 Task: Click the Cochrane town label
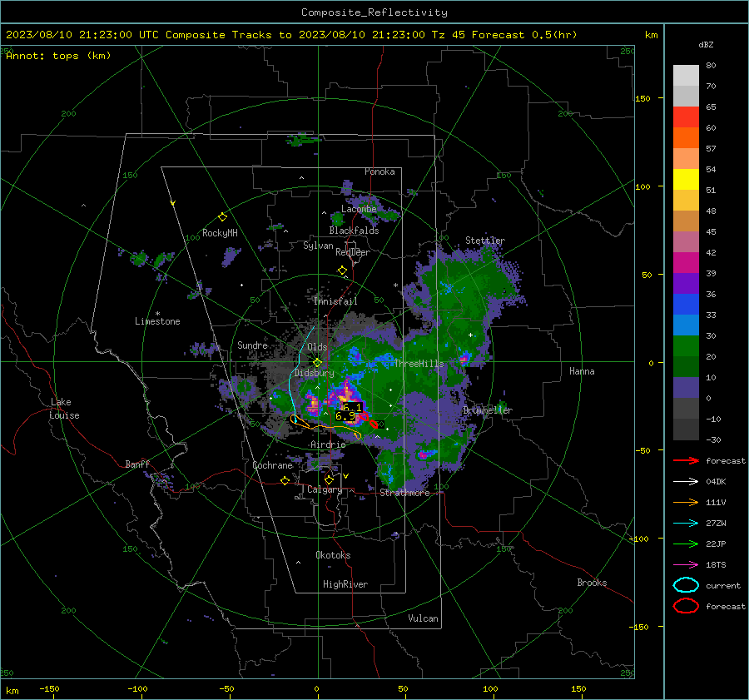272,465
